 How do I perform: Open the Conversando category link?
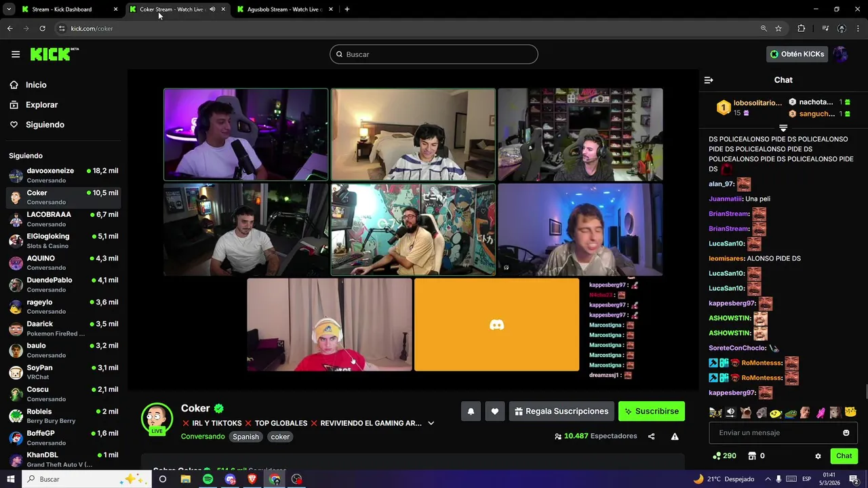pos(203,436)
